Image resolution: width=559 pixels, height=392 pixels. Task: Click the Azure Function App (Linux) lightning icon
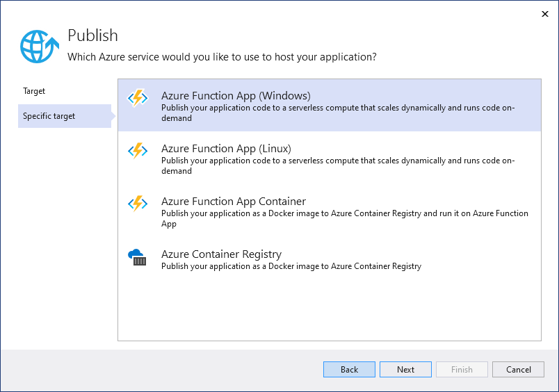[138, 151]
